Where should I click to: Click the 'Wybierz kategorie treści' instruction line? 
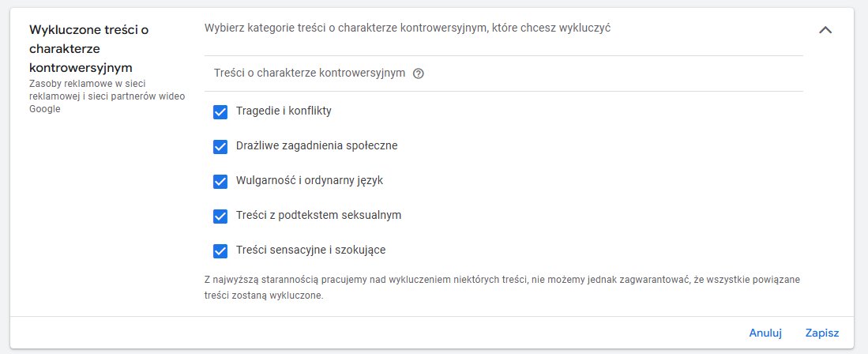[408, 28]
